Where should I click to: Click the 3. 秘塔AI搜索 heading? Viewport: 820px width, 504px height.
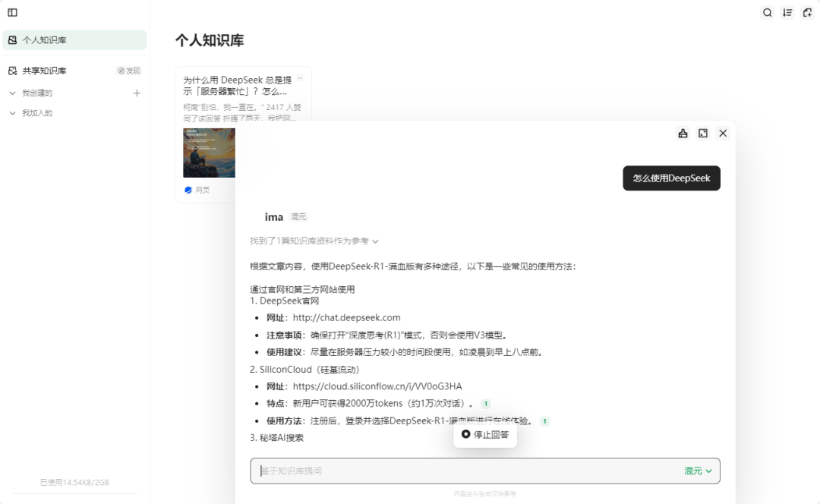pos(276,438)
